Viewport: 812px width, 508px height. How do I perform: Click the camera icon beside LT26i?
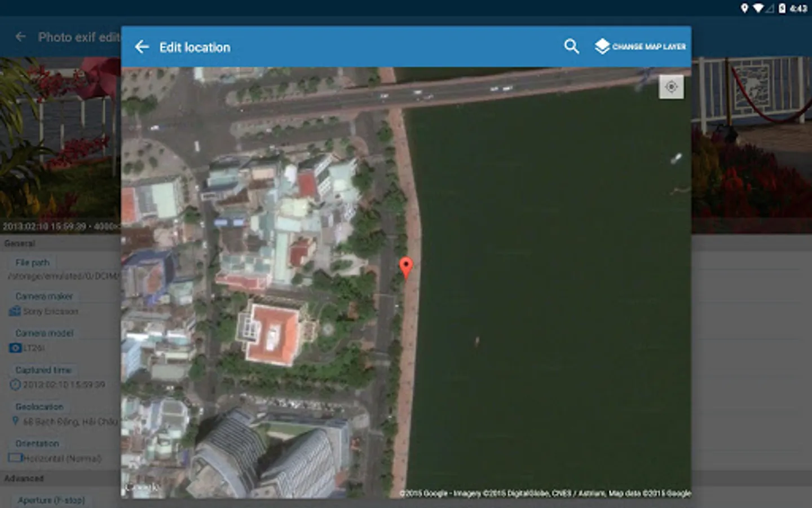click(x=15, y=348)
